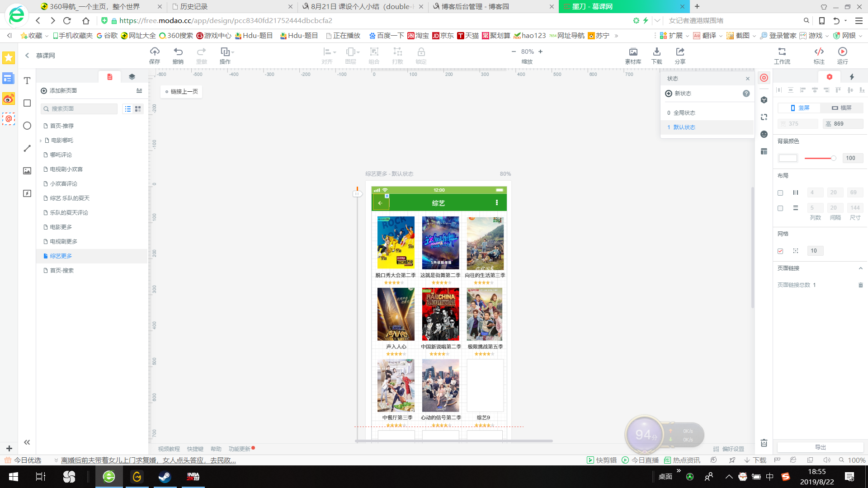
Task: Click the Undo (撤销) arrow icon
Action: point(178,52)
